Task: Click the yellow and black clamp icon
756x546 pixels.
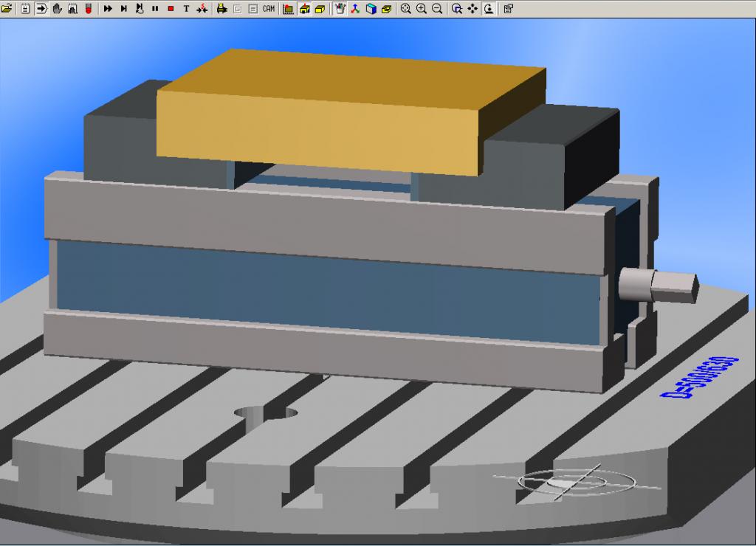Action: (x=221, y=9)
